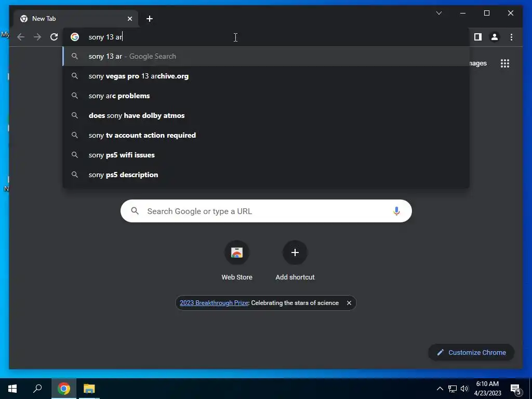Open the Web Store shortcut
532x399 pixels.
tap(237, 260)
